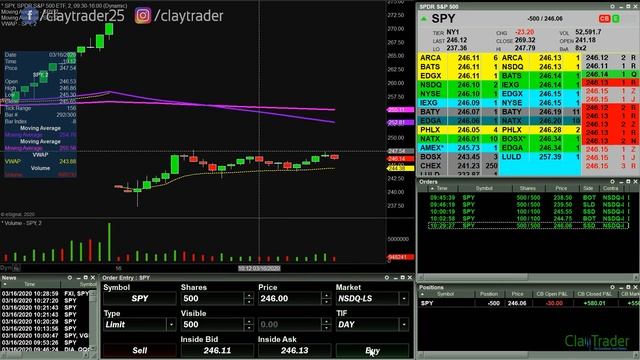Click the green up-arrow icon left of SPY
640x360 pixels.
[424, 19]
